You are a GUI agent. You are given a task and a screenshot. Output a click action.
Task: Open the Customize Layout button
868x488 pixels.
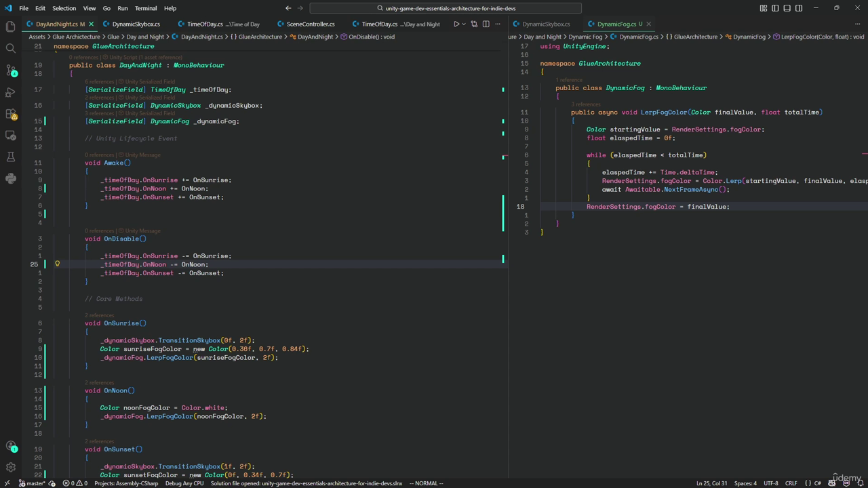click(764, 8)
